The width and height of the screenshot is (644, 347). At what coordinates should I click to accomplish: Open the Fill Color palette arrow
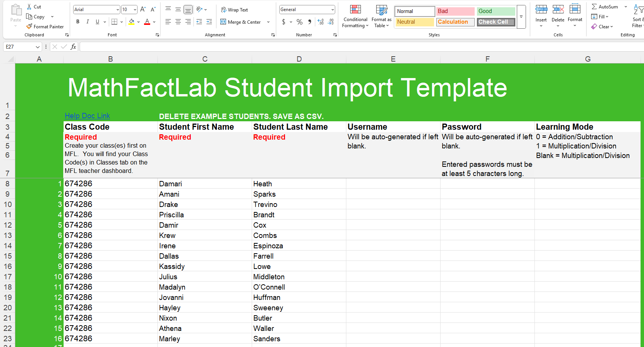pos(138,22)
